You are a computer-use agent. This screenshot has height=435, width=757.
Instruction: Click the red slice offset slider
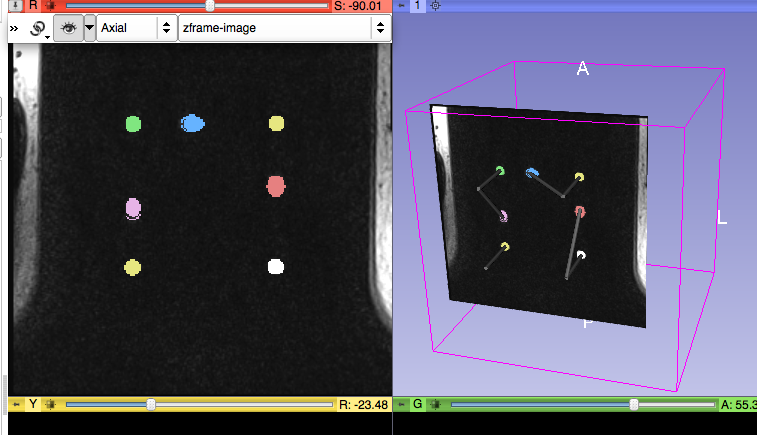[209, 6]
